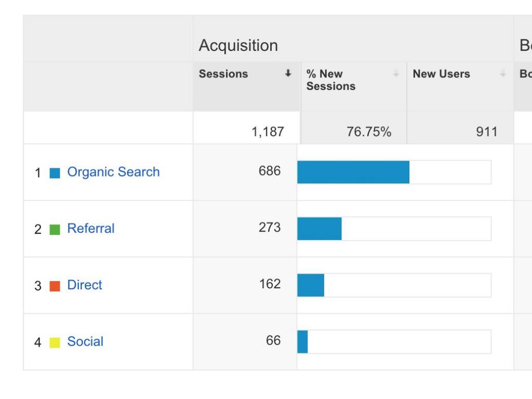The image size is (532, 399).
Task: Select the Sessions column header
Action: coord(223,74)
